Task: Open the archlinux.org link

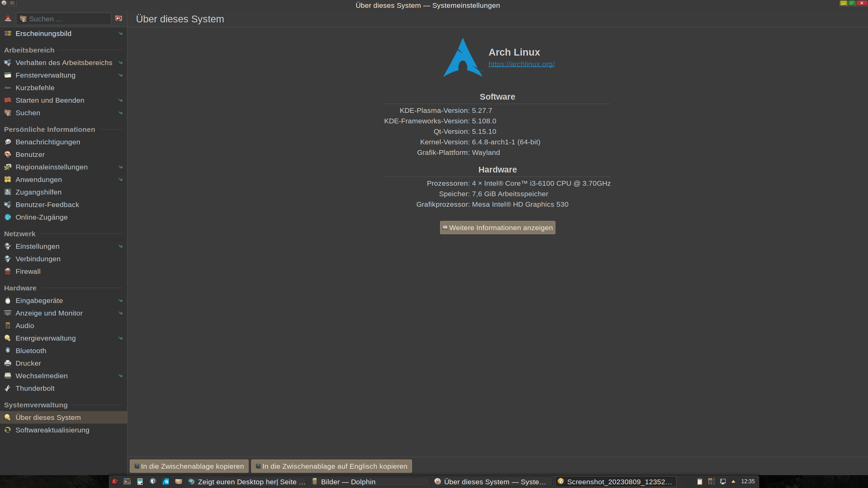Action: pos(521,64)
